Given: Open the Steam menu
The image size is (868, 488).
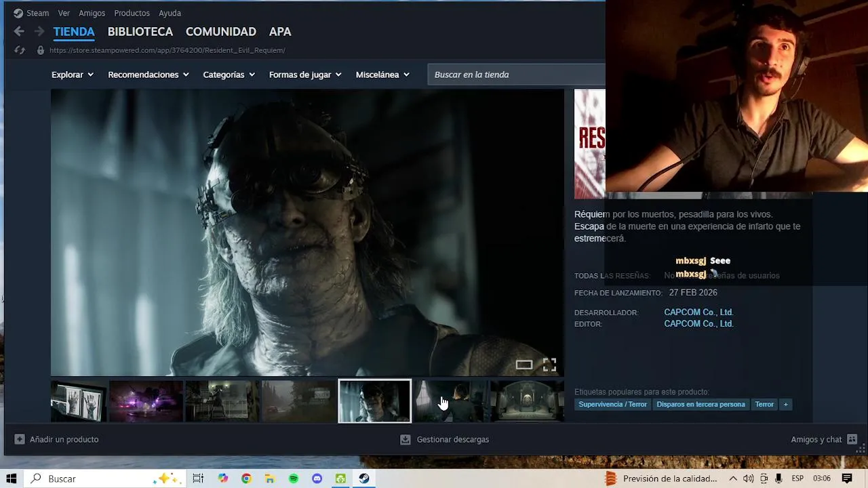Looking at the screenshot, I should coord(31,13).
